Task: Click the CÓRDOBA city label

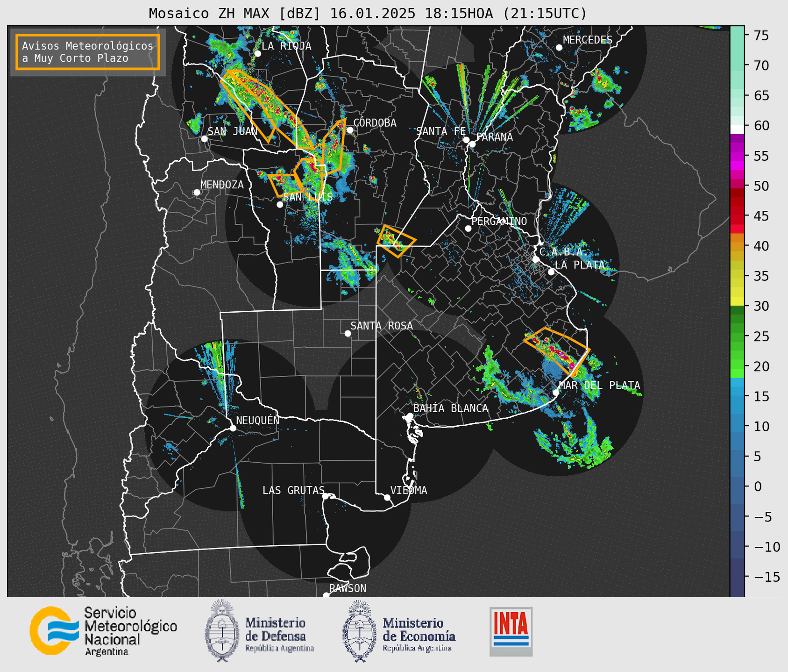Action: 375,123
